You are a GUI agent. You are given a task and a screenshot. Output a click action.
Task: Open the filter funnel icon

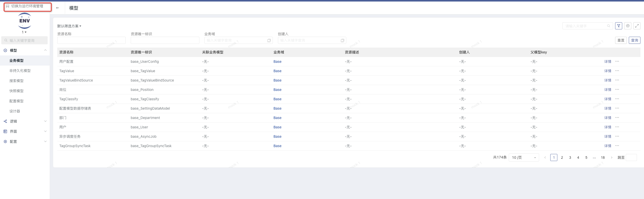619,26
